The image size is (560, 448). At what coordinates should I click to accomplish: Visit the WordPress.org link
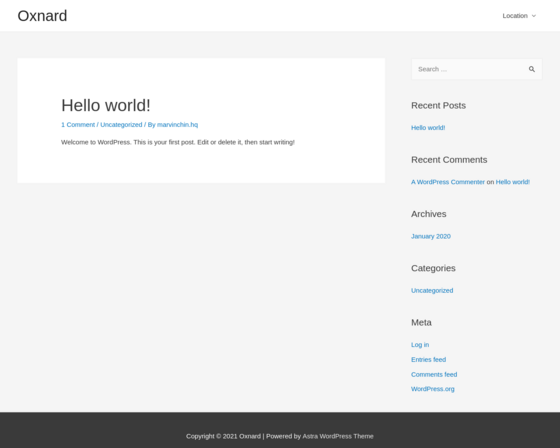(x=432, y=389)
